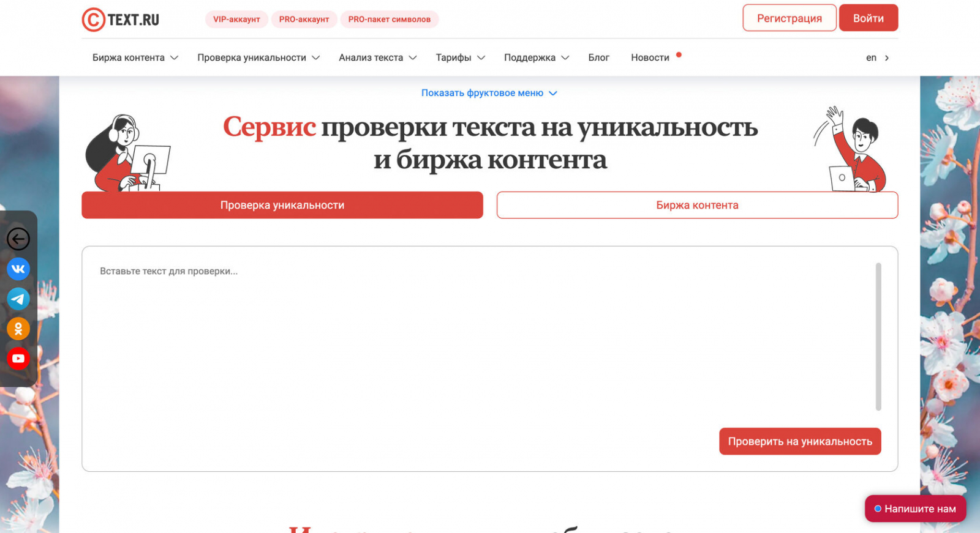Expand the Проверка уникальности dropdown menu
The width and height of the screenshot is (980, 533).
pyautogui.click(x=258, y=58)
